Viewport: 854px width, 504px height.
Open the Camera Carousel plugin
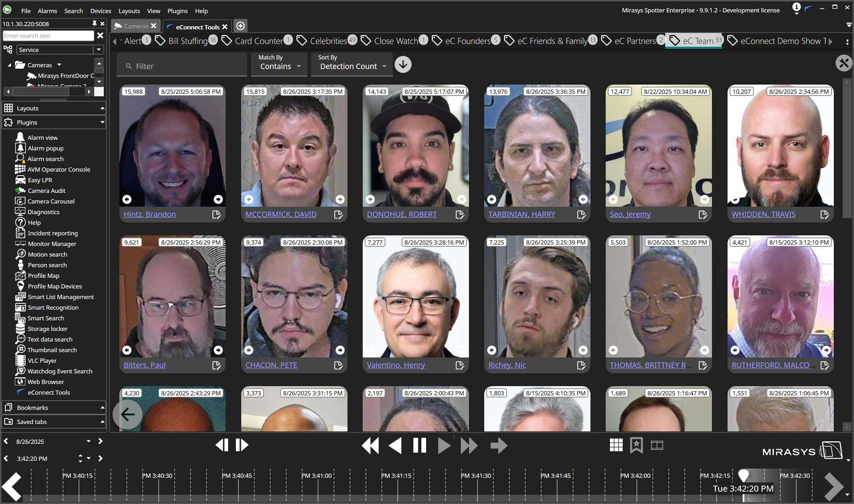coord(51,201)
